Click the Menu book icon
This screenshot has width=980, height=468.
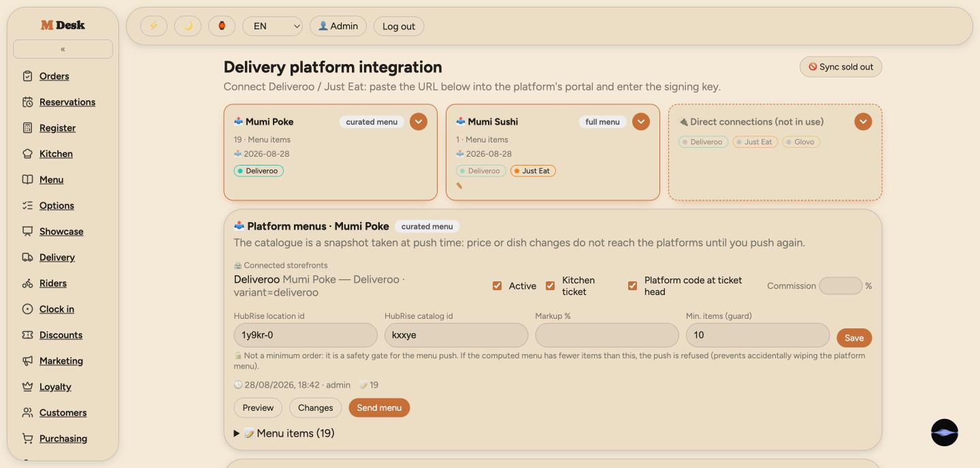[x=27, y=180]
